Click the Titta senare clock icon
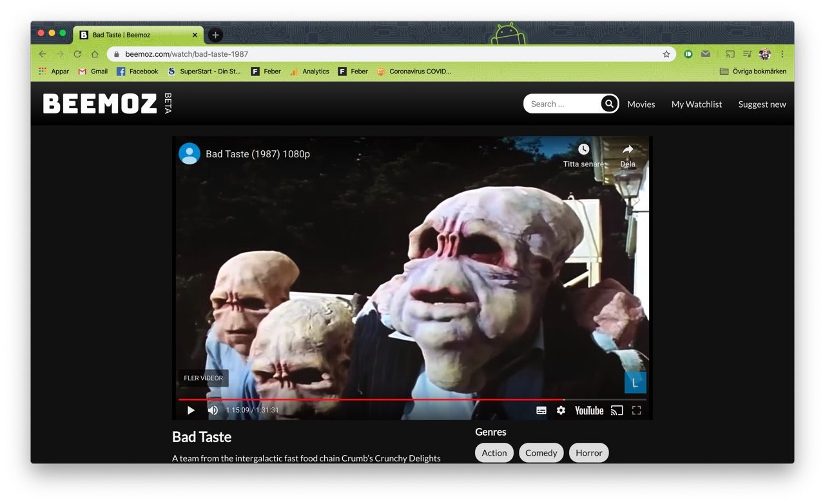825x504 pixels. 583,150
